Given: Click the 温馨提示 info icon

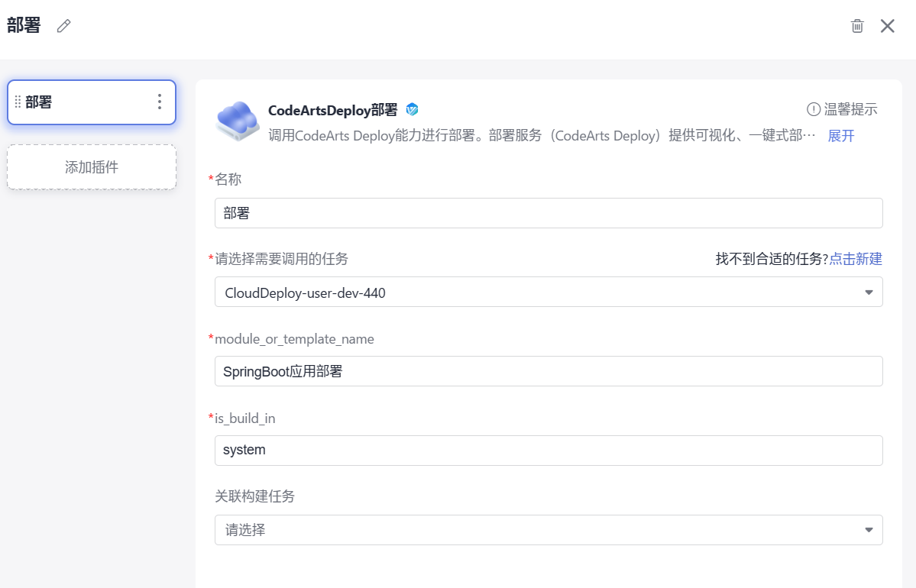Looking at the screenshot, I should [x=813, y=109].
